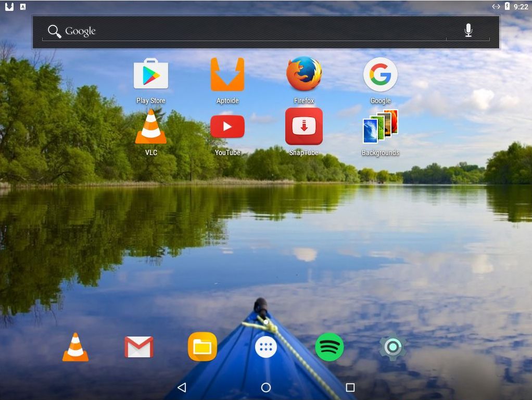Tap the battery icon in status bar

[x=507, y=6]
